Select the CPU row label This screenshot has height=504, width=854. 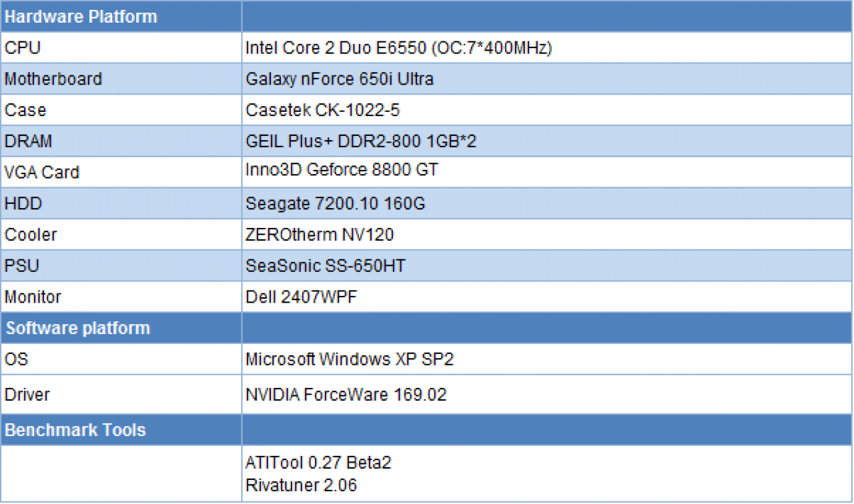point(23,48)
